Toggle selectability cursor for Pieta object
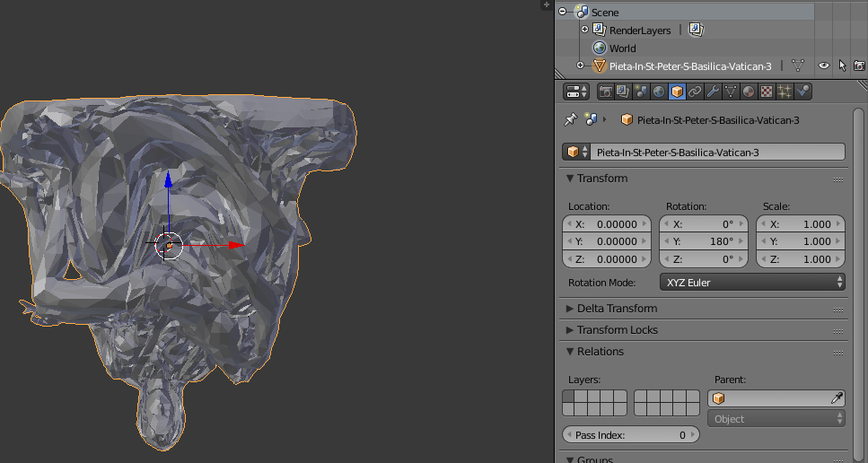The image size is (868, 463). tap(842, 66)
